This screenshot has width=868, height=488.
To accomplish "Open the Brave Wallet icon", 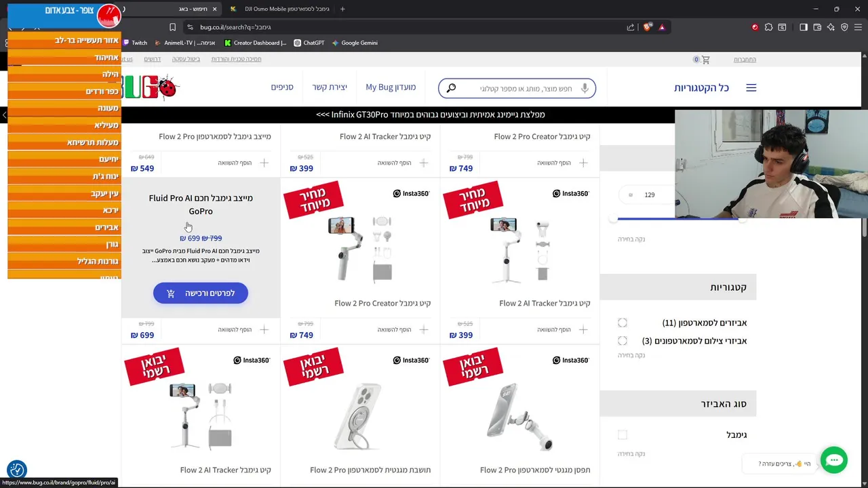I will (x=817, y=27).
